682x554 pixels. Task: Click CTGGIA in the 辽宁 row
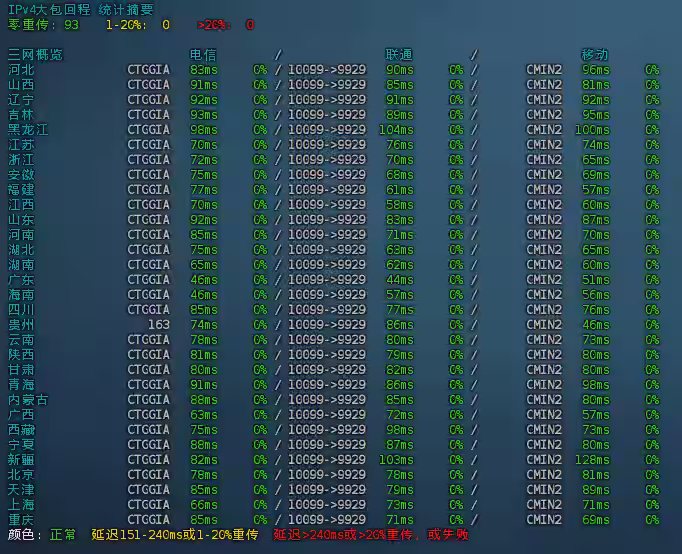click(x=148, y=100)
